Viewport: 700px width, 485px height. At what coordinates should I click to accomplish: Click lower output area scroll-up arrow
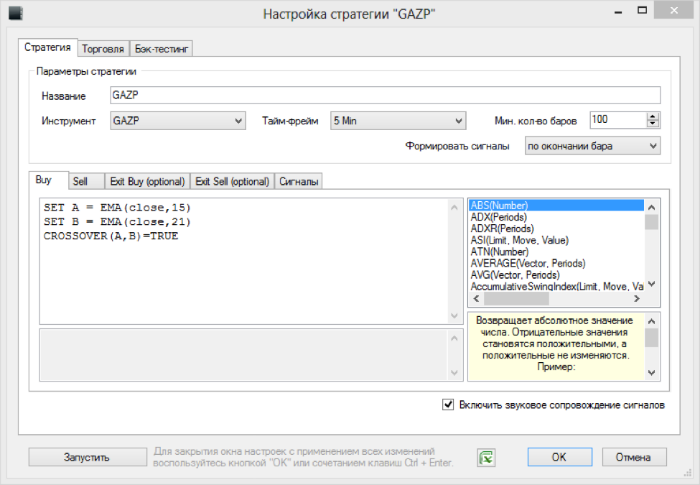[454, 338]
